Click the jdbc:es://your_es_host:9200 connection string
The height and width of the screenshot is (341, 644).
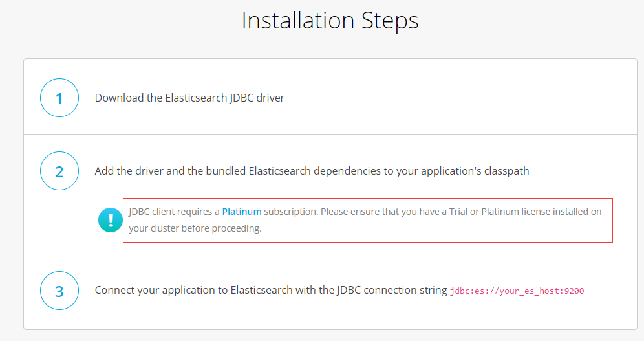[x=517, y=291]
